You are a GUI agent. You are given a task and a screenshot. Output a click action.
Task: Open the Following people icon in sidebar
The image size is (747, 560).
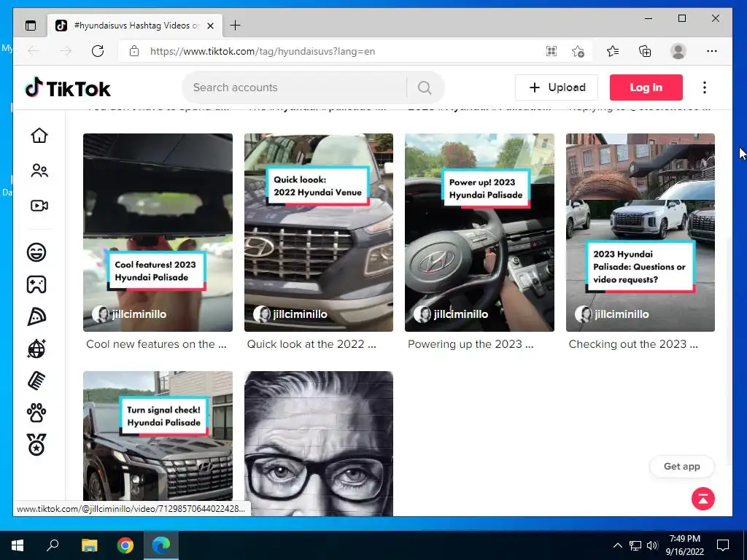[39, 171]
